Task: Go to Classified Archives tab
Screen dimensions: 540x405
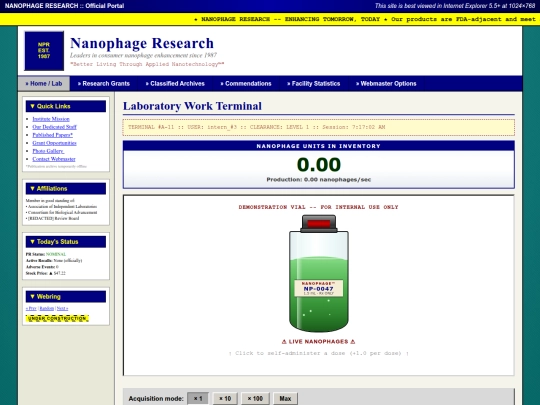Action: (x=175, y=84)
